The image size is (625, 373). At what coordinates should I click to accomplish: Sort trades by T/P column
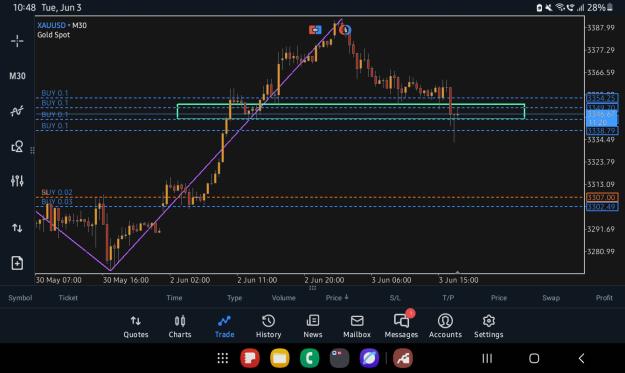pos(448,298)
